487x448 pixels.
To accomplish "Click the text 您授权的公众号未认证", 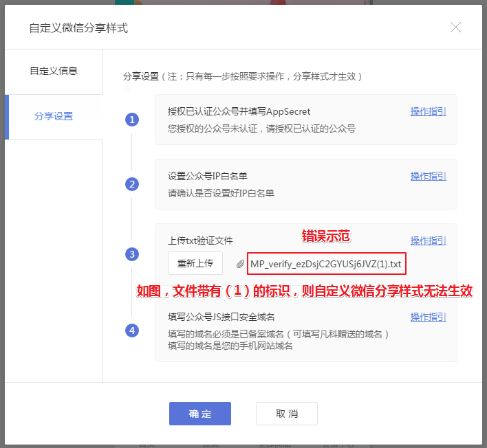I will coord(213,128).
